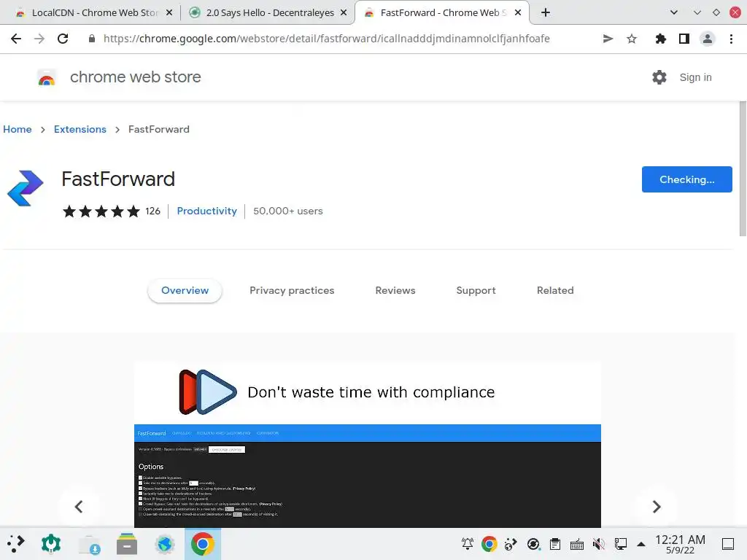This screenshot has height=560, width=747.
Task: Click the 126 ratings count
Action: pos(152,211)
